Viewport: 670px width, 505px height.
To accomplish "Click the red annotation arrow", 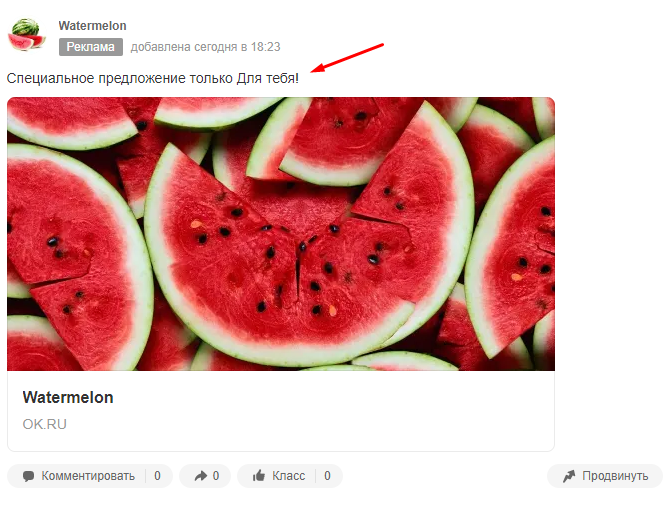I will click(x=347, y=58).
